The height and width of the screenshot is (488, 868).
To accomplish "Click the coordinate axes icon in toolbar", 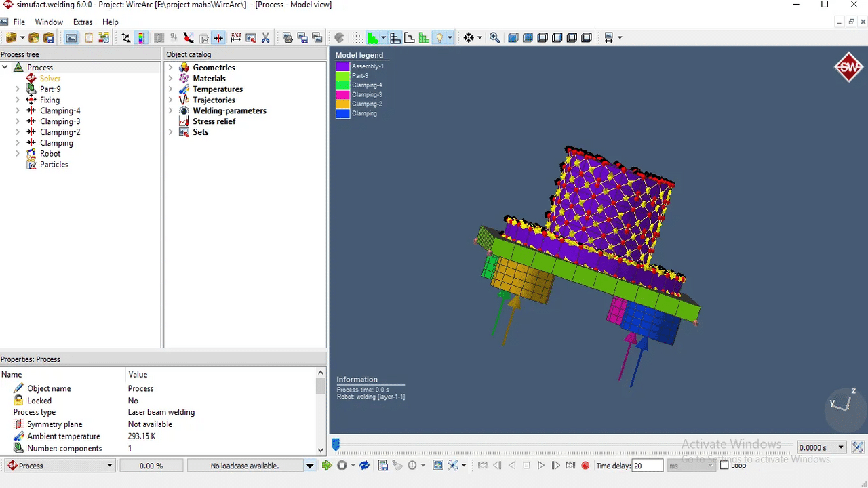I will (126, 38).
